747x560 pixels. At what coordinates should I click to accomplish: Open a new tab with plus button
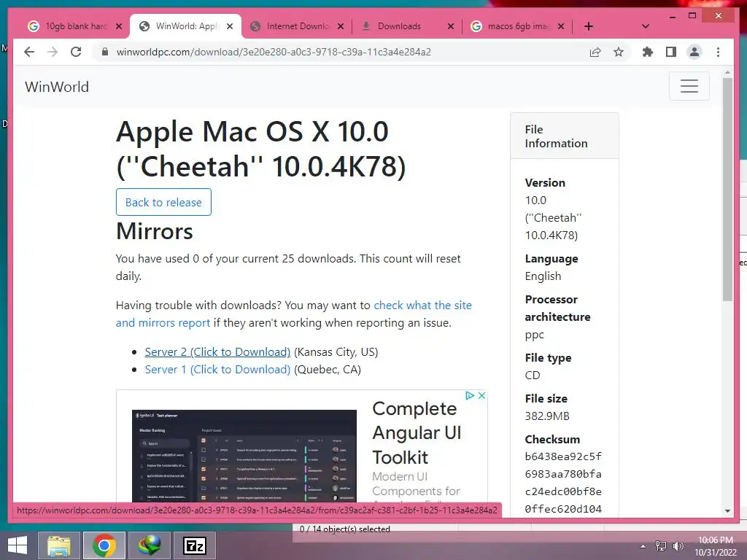coord(589,26)
